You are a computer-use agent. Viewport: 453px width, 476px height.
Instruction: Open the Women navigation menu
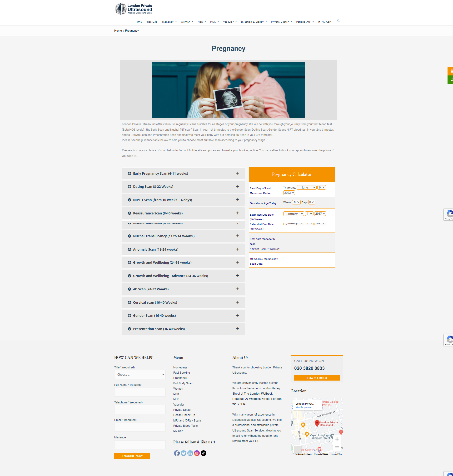click(x=187, y=22)
